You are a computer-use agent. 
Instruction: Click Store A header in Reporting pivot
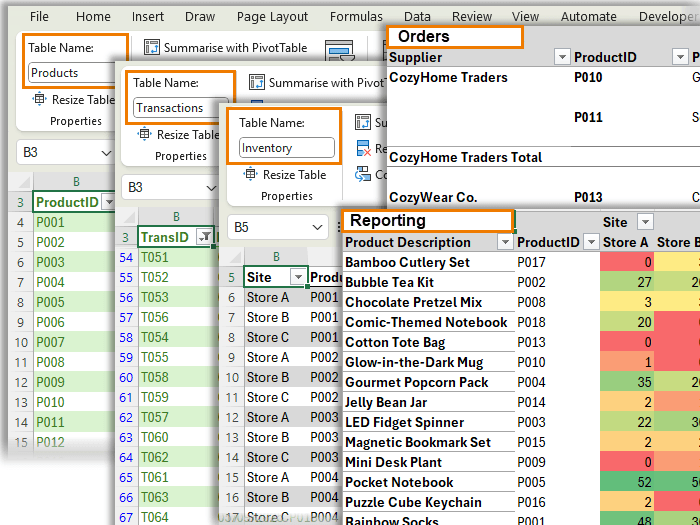[625, 242]
